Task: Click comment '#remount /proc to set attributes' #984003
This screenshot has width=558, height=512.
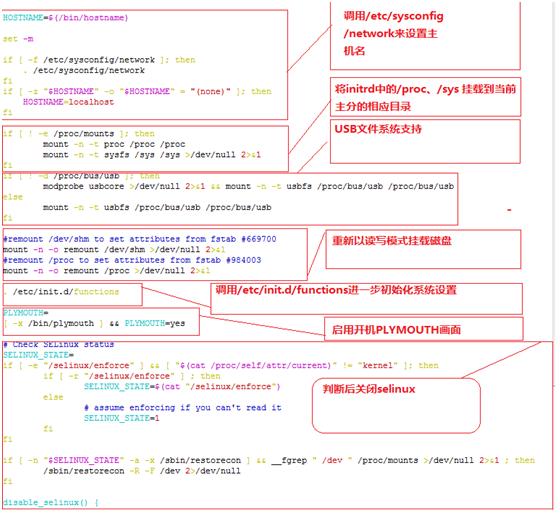Action: tap(132, 260)
